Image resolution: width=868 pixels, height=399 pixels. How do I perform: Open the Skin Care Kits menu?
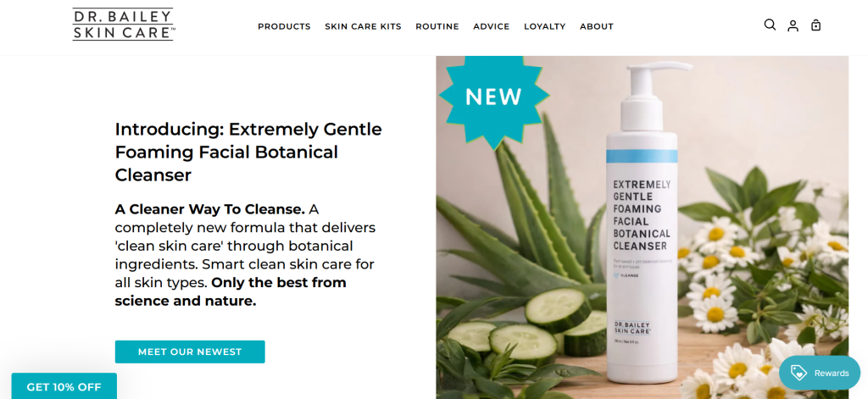coord(363,26)
